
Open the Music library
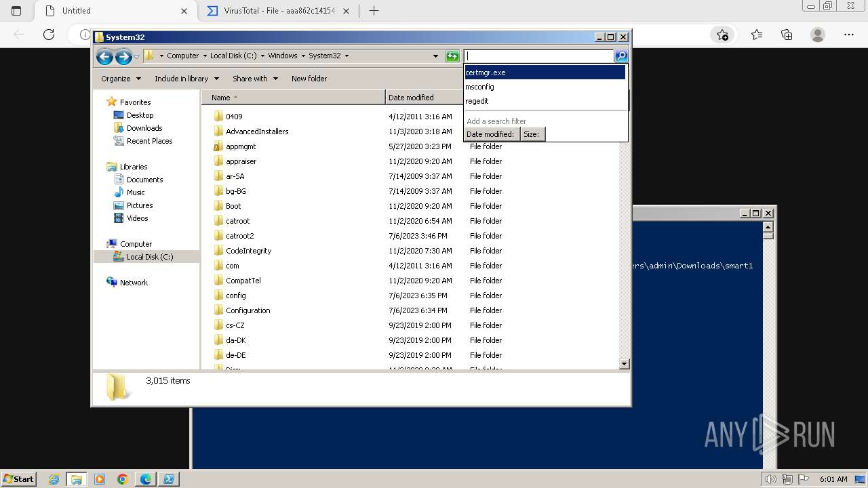pyautogui.click(x=136, y=192)
